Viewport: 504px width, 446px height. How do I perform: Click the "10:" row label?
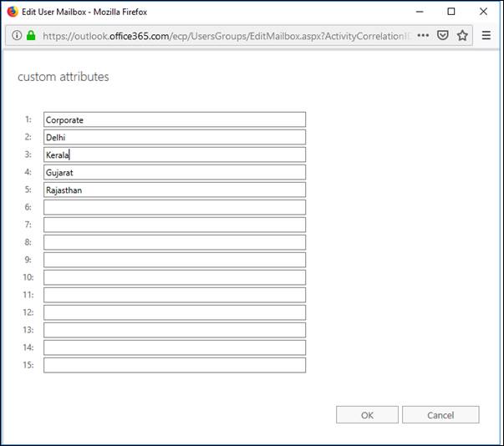[28, 277]
